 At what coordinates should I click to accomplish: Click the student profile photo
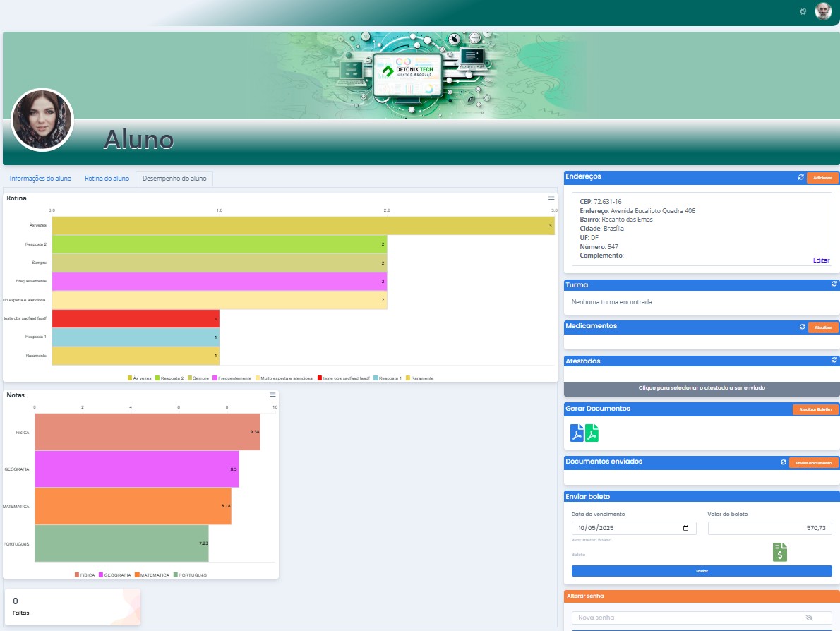point(42,120)
